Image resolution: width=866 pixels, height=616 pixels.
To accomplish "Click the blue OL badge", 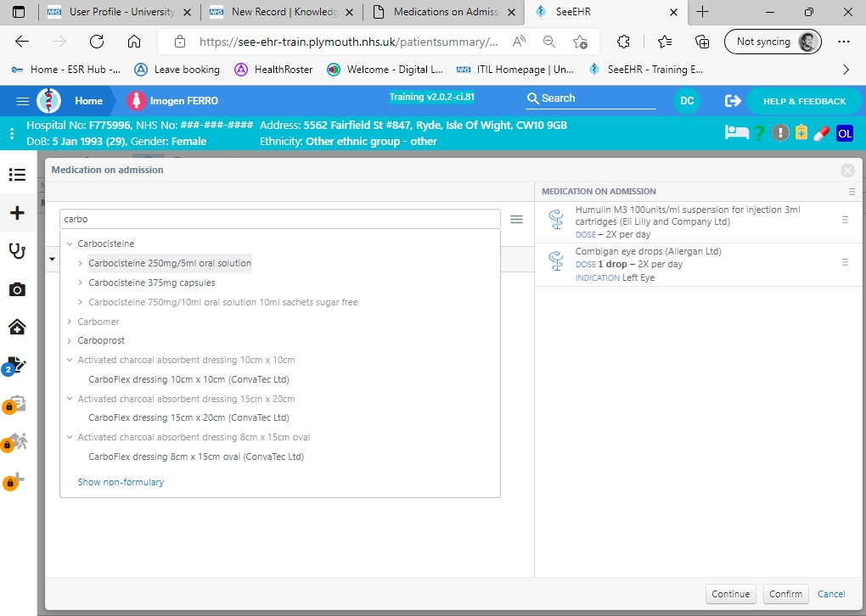I will coord(845,133).
